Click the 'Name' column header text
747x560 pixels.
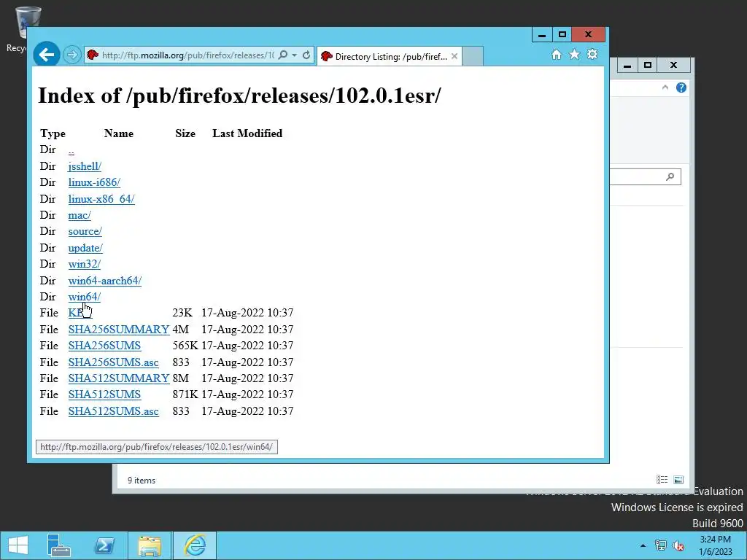(x=119, y=133)
